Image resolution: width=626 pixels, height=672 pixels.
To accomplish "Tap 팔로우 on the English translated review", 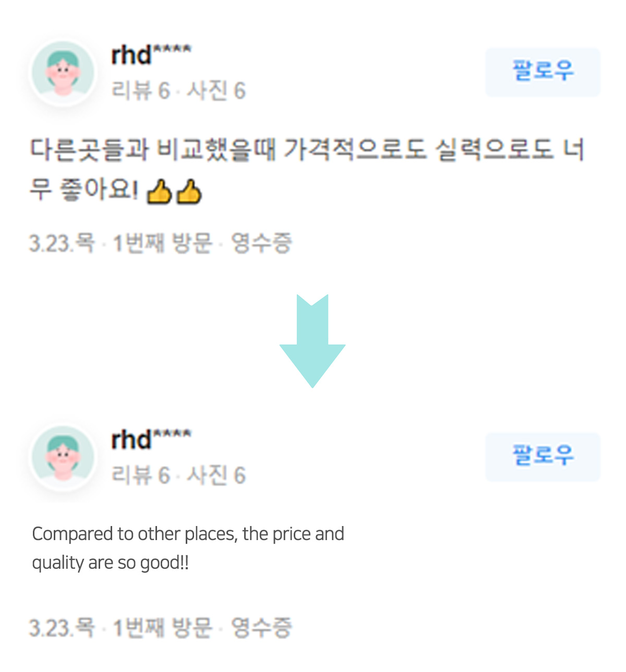I will [543, 457].
